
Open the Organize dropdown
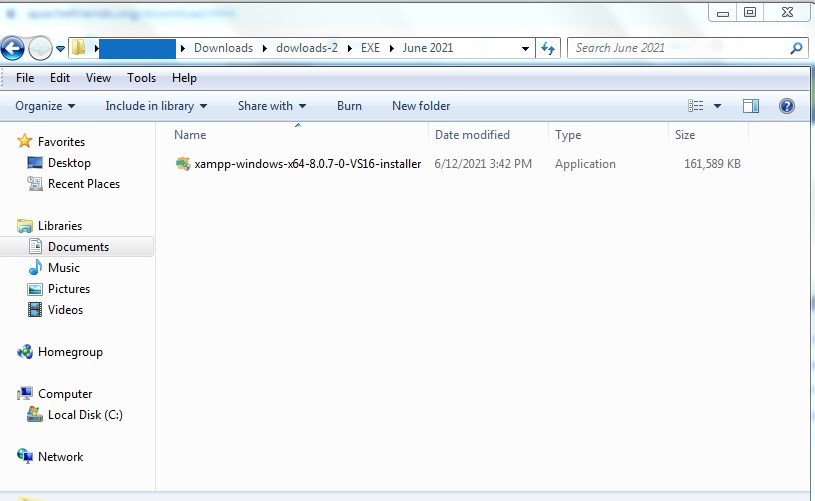pos(45,106)
